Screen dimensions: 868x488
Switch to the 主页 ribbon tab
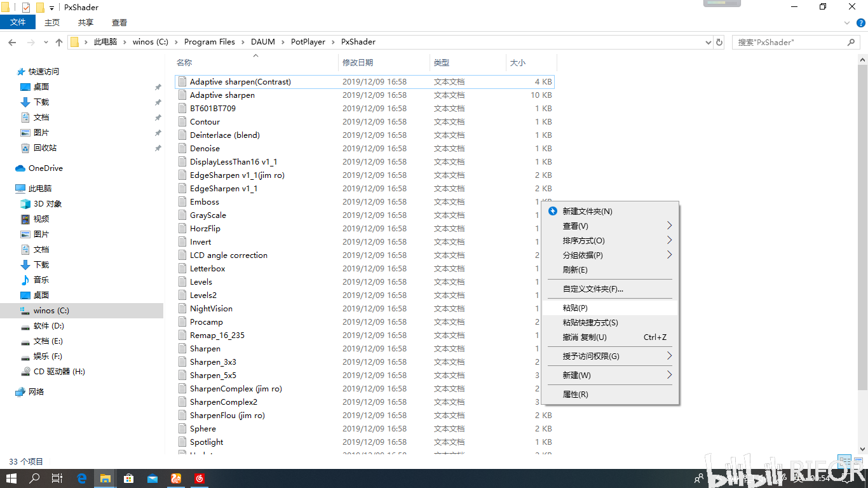[x=52, y=22]
